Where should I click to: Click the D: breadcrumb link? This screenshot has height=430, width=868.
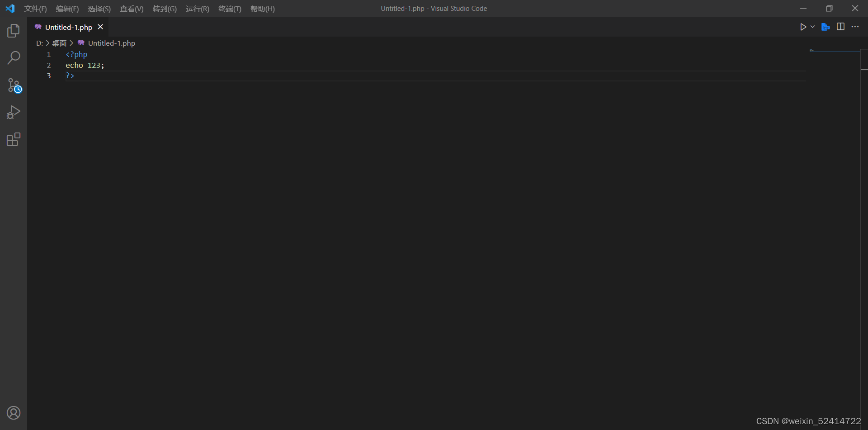[39, 43]
